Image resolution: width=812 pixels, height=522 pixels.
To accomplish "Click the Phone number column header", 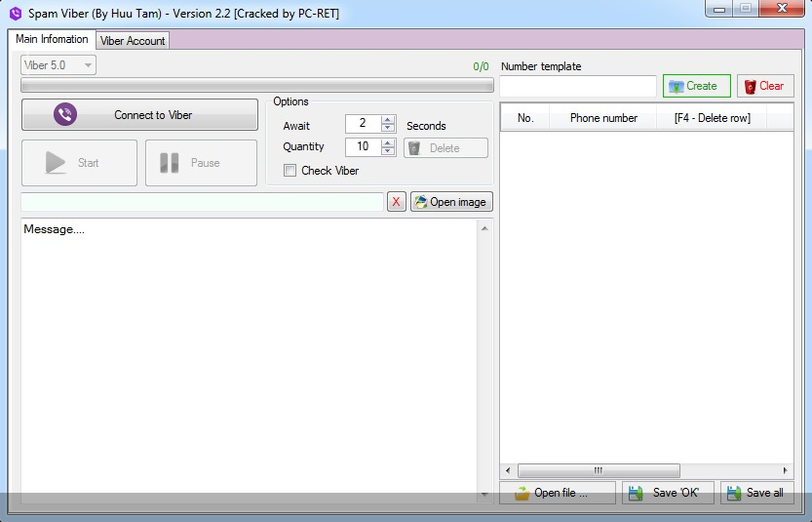I will pos(603,118).
